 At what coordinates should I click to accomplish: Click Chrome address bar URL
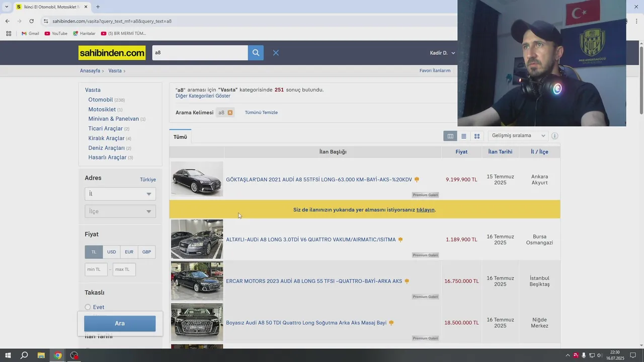coord(112,21)
